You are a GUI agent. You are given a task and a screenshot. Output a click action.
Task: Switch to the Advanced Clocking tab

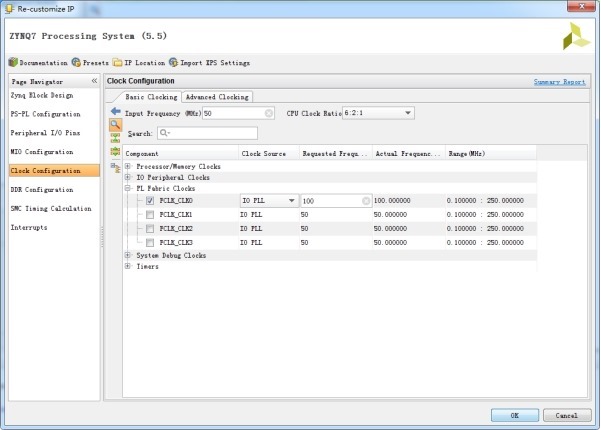[217, 97]
